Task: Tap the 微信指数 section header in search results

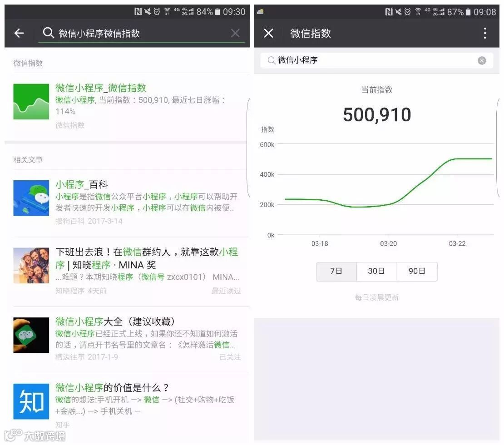Action: [x=28, y=63]
